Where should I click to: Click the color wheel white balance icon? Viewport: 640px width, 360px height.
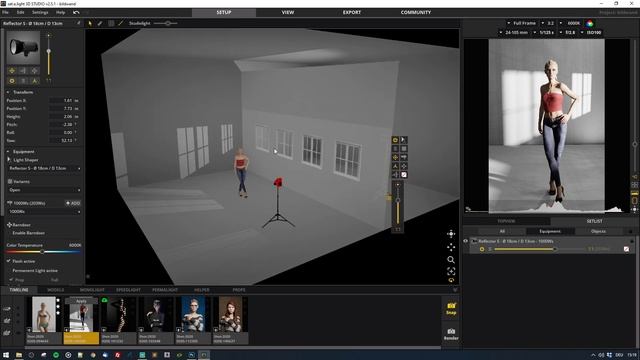589,24
